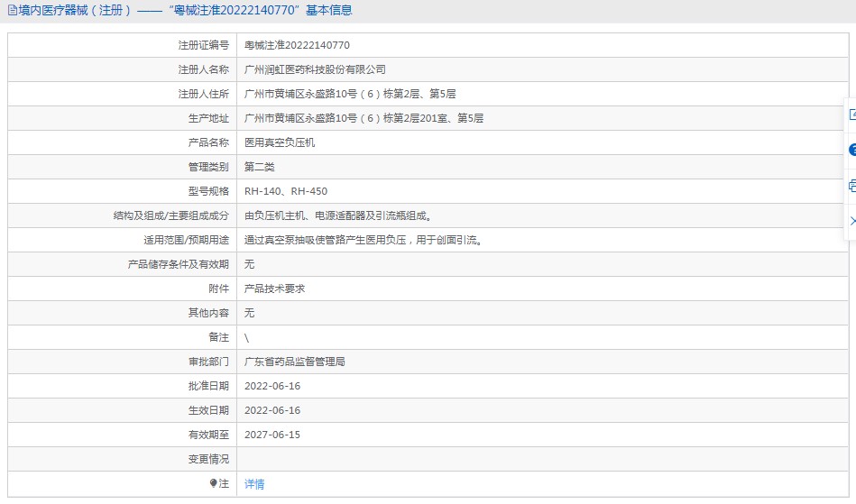Click the 审批部门 row label
Screen dimensions: 856x504
click(x=208, y=362)
